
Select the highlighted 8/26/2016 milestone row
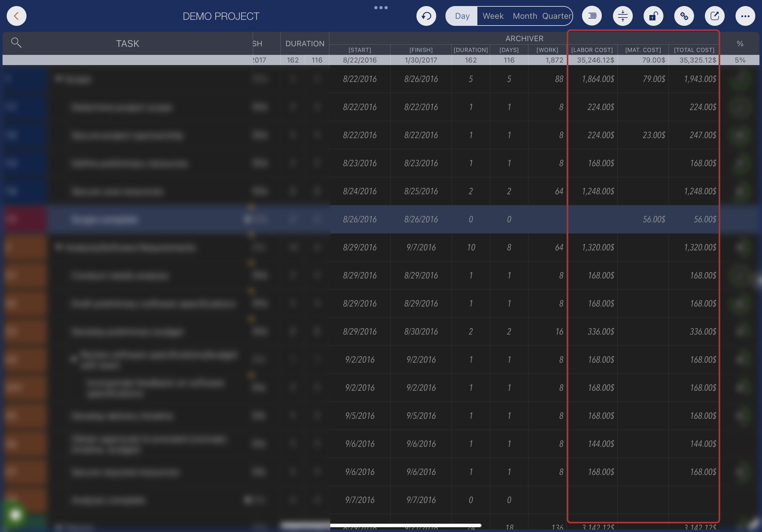pos(360,219)
